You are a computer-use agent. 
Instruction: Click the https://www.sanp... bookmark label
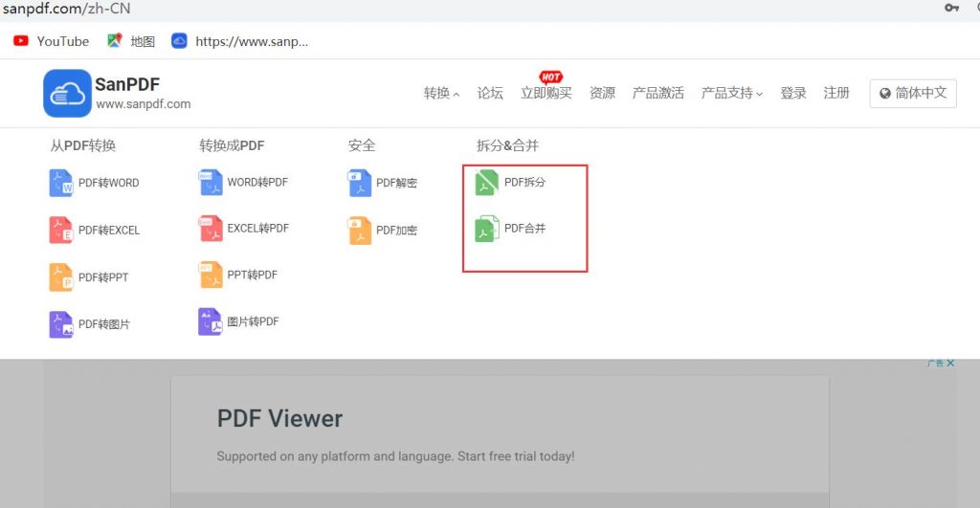[x=252, y=42]
